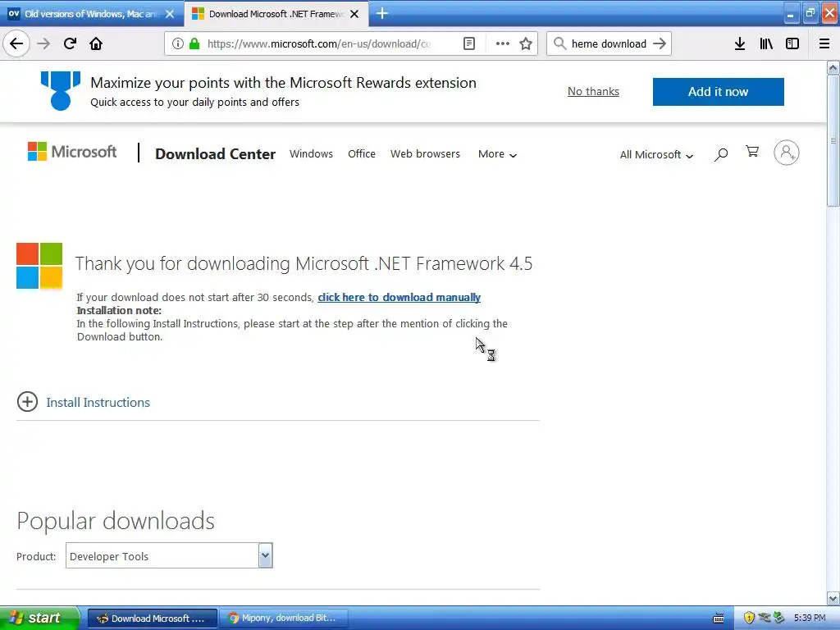
Task: Open the Library bookmarks icon
Action: [x=766, y=43]
